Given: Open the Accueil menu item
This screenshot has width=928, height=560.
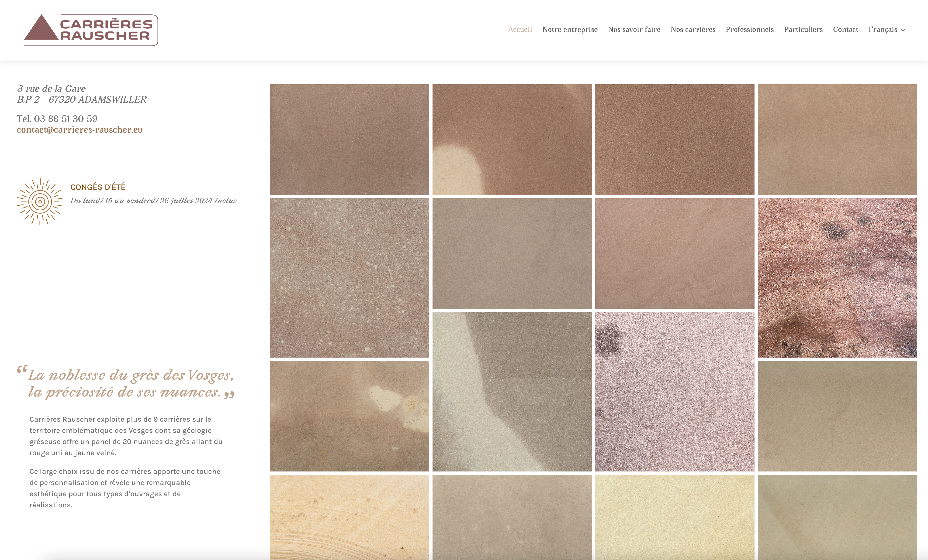Looking at the screenshot, I should [520, 29].
